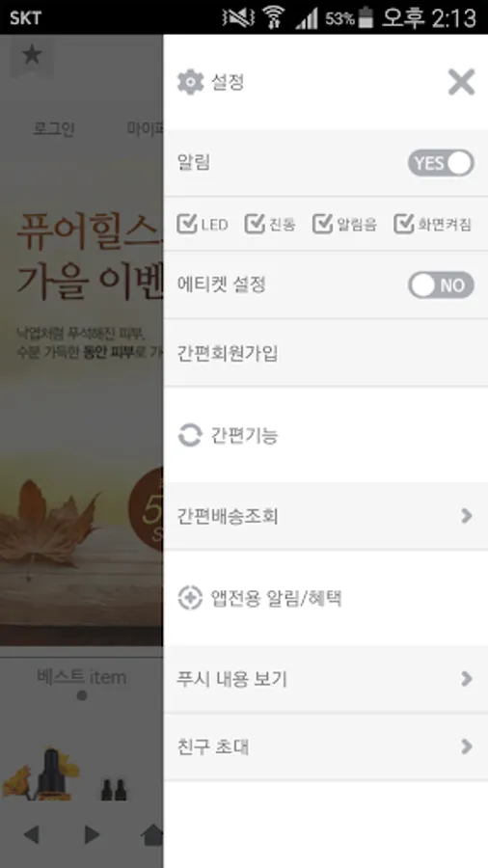Tap the home icon in bottom bar
Screen dimensions: 488x868
pos(152,835)
